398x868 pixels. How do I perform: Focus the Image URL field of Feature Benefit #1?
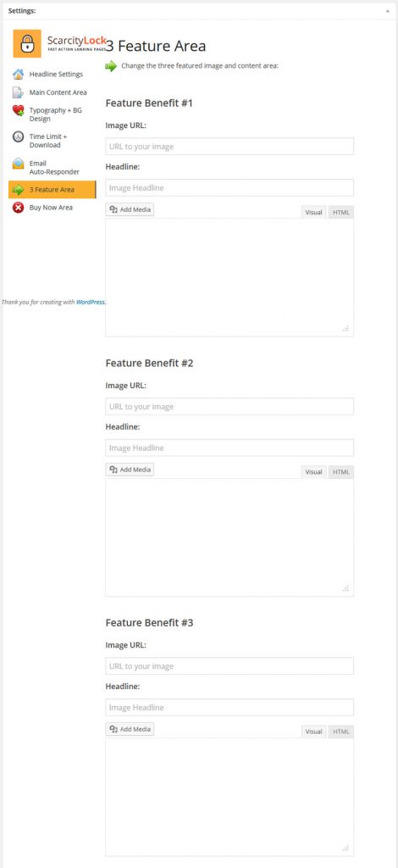tap(229, 147)
